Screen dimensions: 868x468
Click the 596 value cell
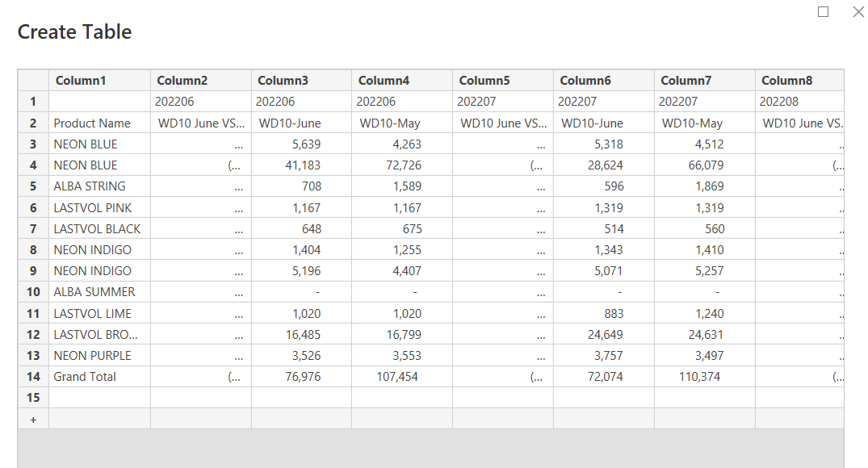(x=604, y=186)
